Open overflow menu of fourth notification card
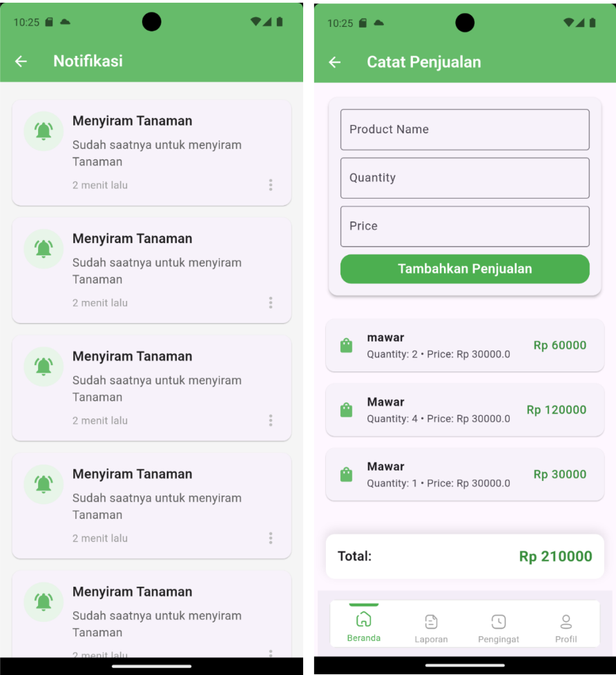The image size is (616, 675). point(271,538)
